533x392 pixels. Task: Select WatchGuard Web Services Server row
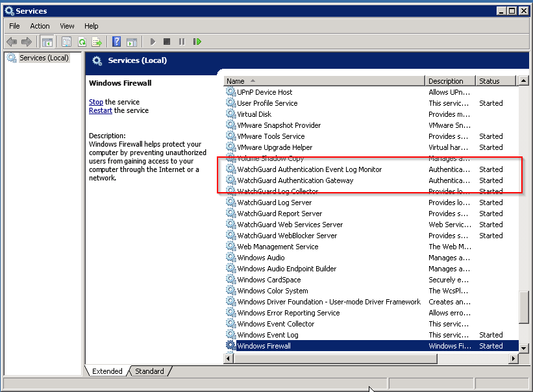point(371,224)
